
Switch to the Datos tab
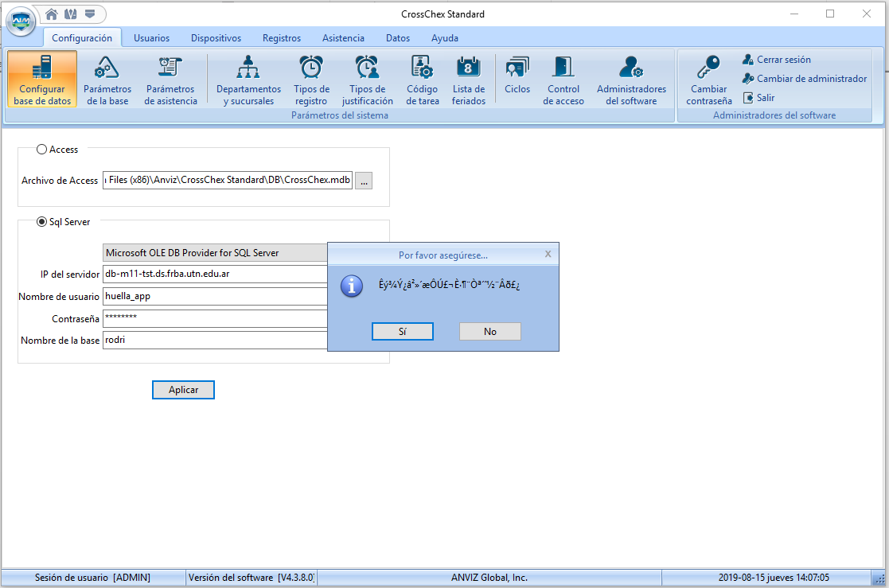click(397, 38)
